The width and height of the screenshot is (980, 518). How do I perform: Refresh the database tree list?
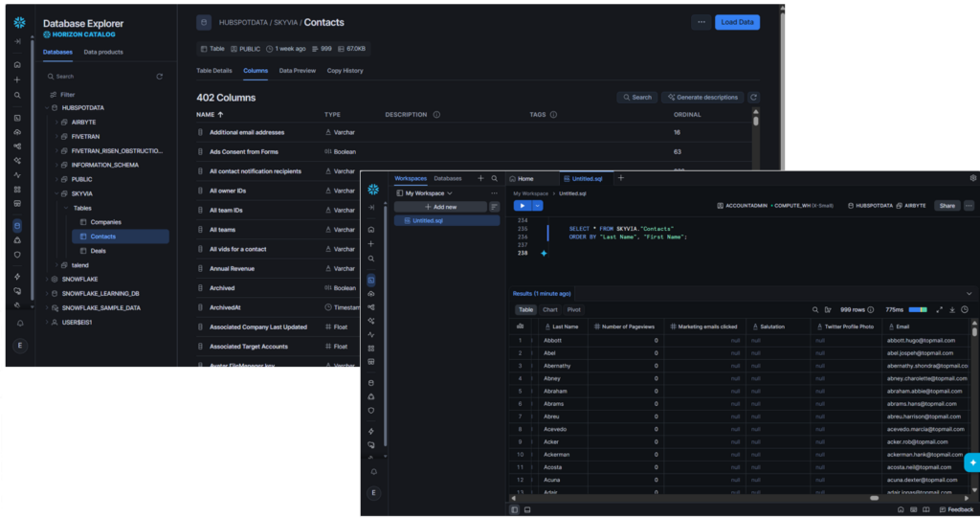point(160,77)
